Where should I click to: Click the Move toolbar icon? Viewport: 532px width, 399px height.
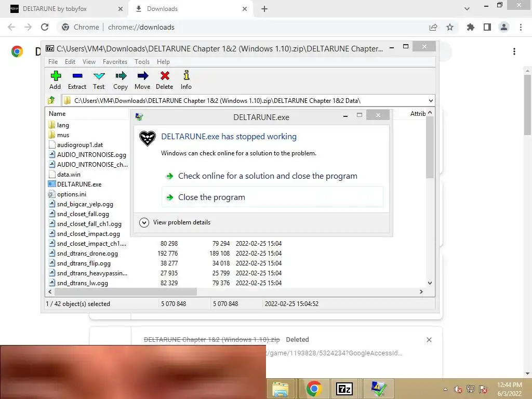(143, 76)
